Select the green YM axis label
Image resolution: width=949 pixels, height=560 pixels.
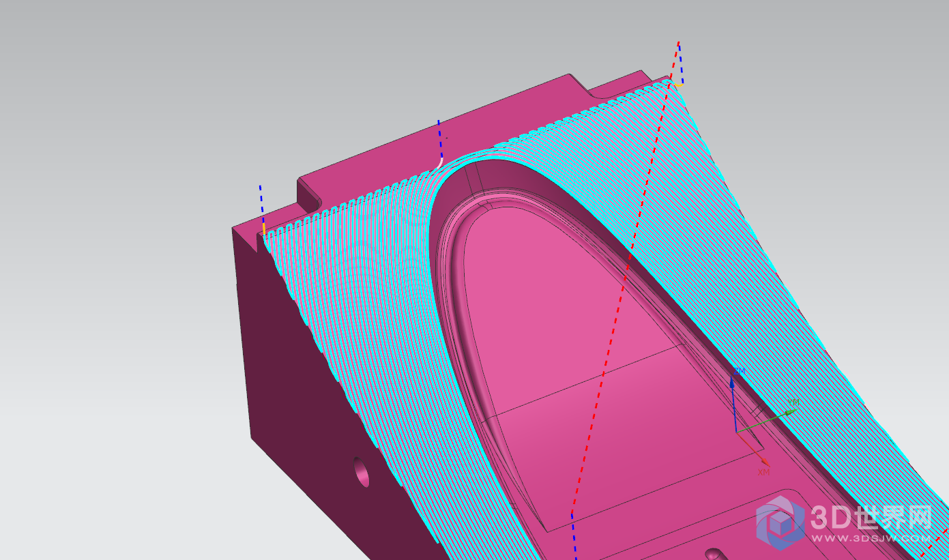coord(793,402)
